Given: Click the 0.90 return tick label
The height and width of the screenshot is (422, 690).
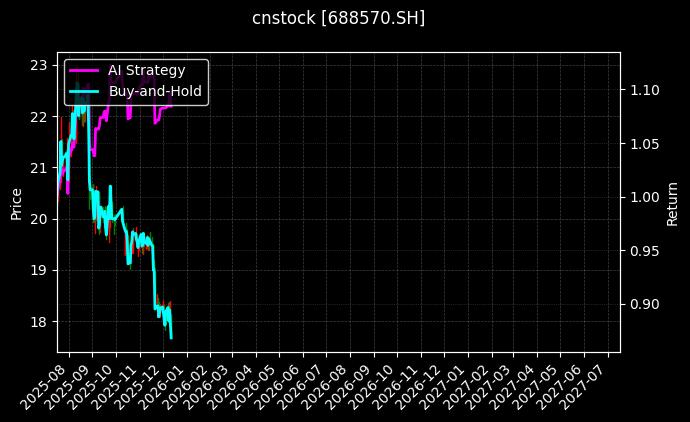Looking at the screenshot, I should coord(645,304).
